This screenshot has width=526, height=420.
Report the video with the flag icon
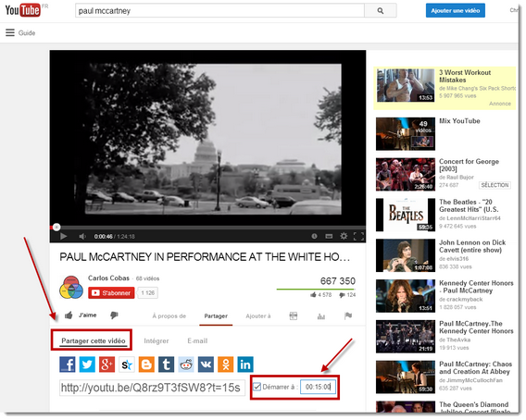348,315
